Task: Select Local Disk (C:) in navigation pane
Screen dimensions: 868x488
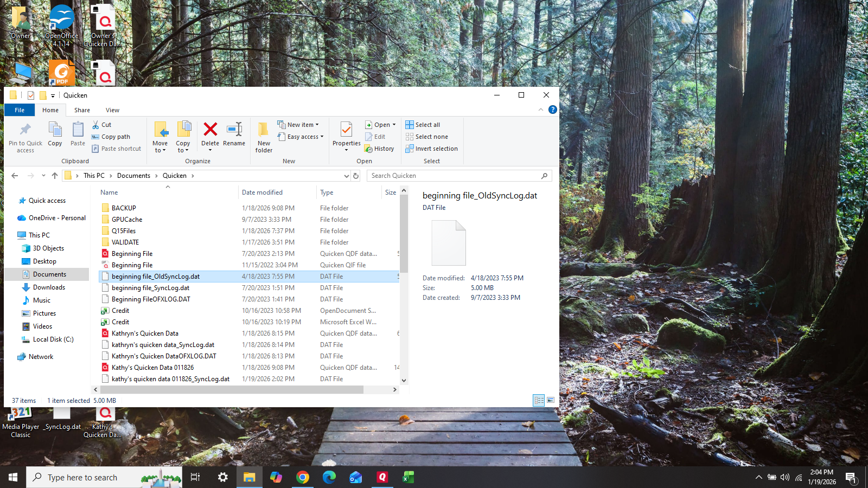Action: (53, 339)
